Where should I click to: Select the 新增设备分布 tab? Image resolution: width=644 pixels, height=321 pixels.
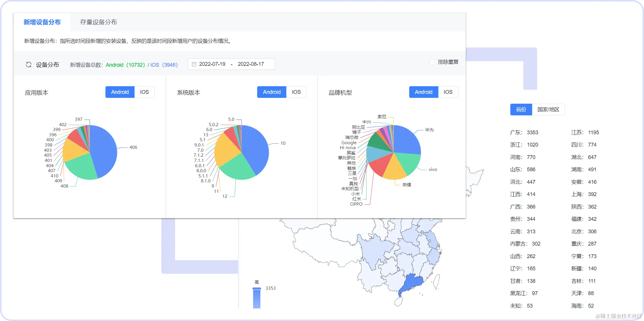42,22
